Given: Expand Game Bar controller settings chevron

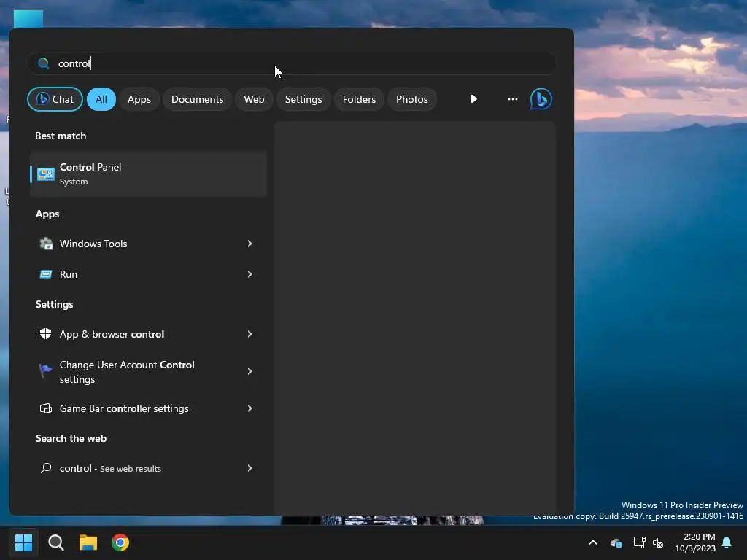Looking at the screenshot, I should [x=249, y=408].
